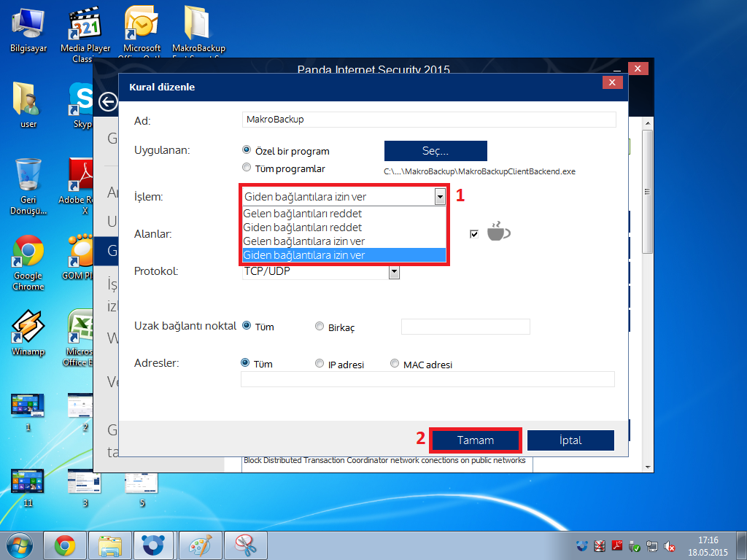Select the Tüm programlar radio button

pyautogui.click(x=247, y=167)
